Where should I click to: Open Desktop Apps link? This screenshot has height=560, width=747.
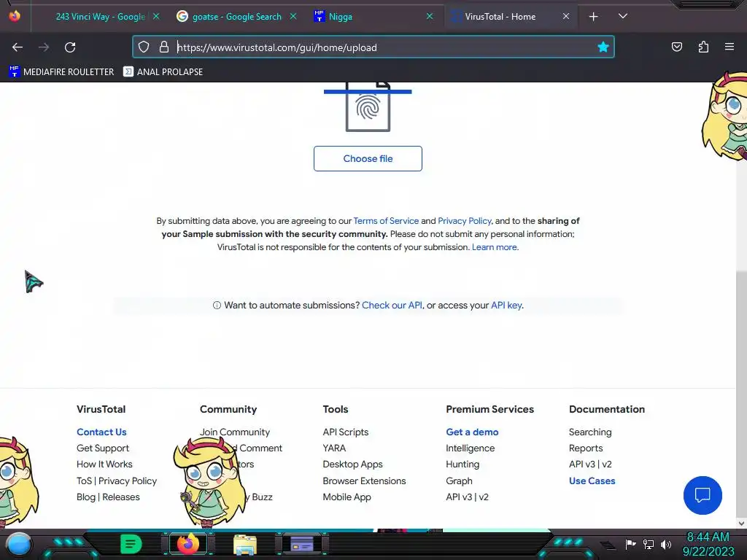coord(352,464)
